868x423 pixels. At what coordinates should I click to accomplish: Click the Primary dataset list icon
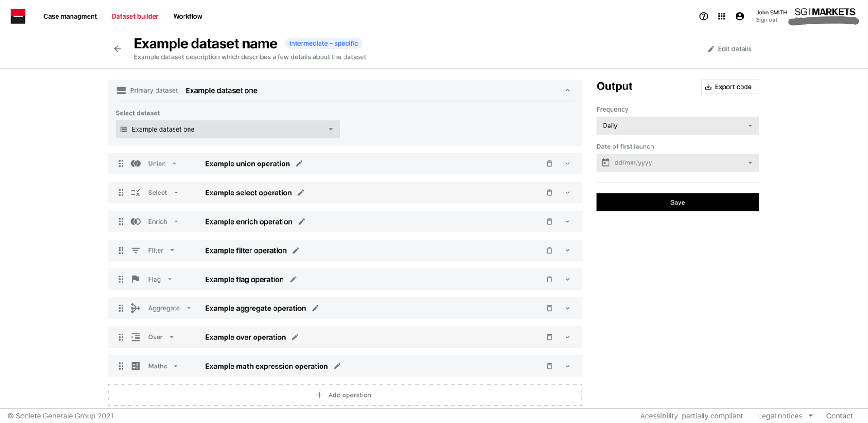click(x=121, y=90)
